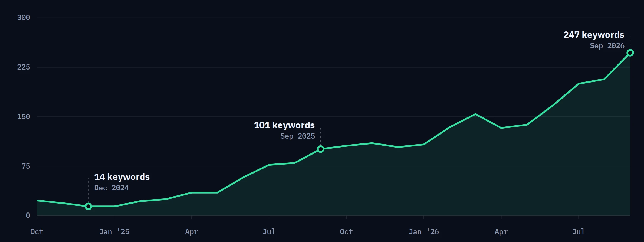
Task: Select the Apr axis label following Jan '26
Action: pyautogui.click(x=501, y=232)
